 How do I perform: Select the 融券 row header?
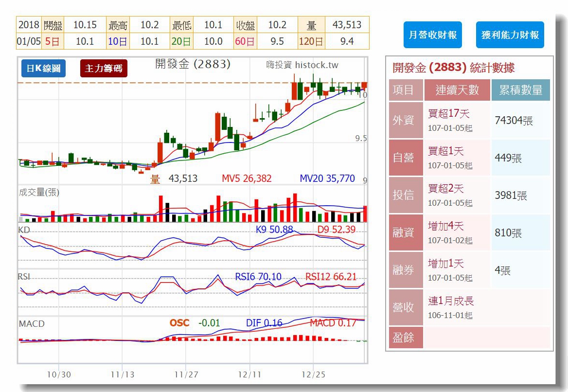[x=406, y=270]
